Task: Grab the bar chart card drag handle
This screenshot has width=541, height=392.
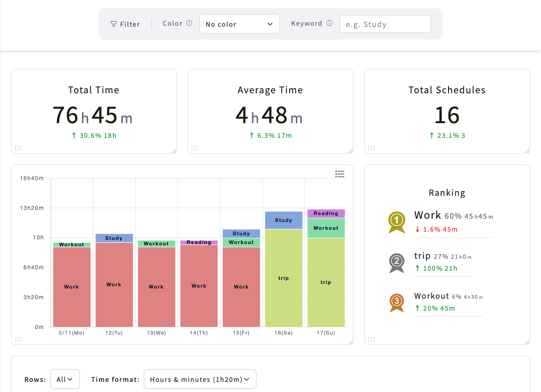Action: click(x=18, y=339)
